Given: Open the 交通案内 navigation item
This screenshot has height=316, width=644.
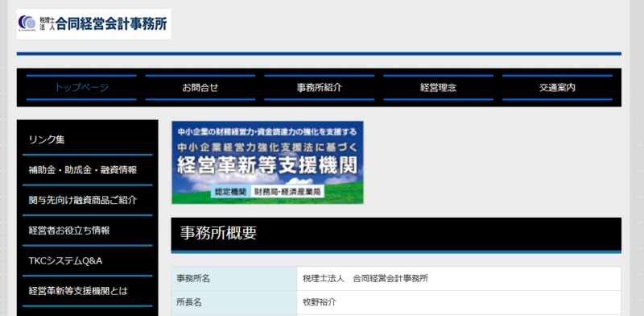Looking at the screenshot, I should (x=557, y=88).
